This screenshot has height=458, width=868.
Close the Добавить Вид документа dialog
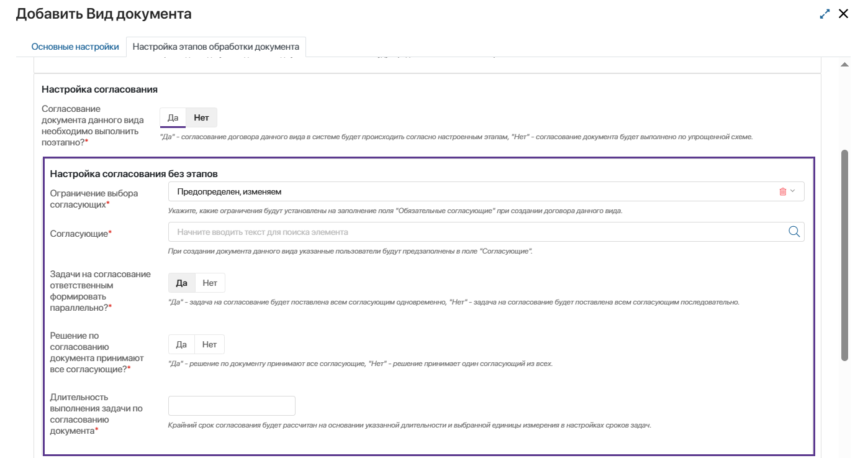(843, 14)
